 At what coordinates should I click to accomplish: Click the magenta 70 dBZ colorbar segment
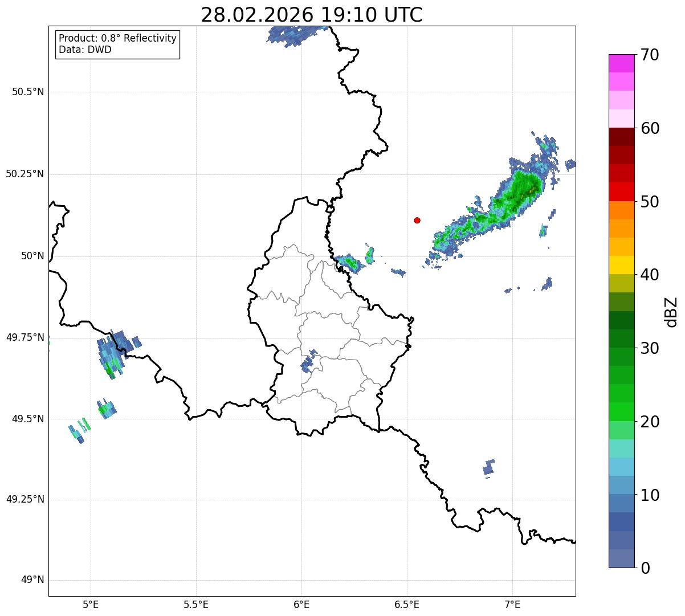621,63
